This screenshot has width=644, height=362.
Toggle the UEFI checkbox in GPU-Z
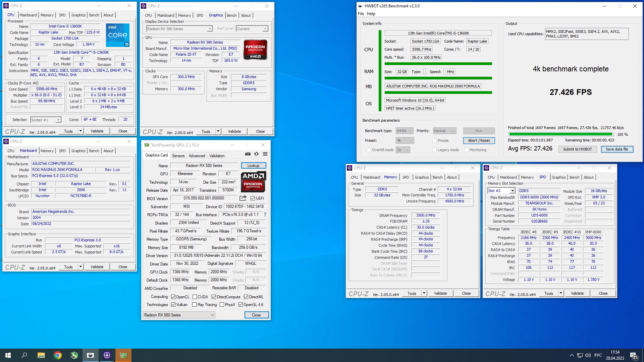point(253,198)
